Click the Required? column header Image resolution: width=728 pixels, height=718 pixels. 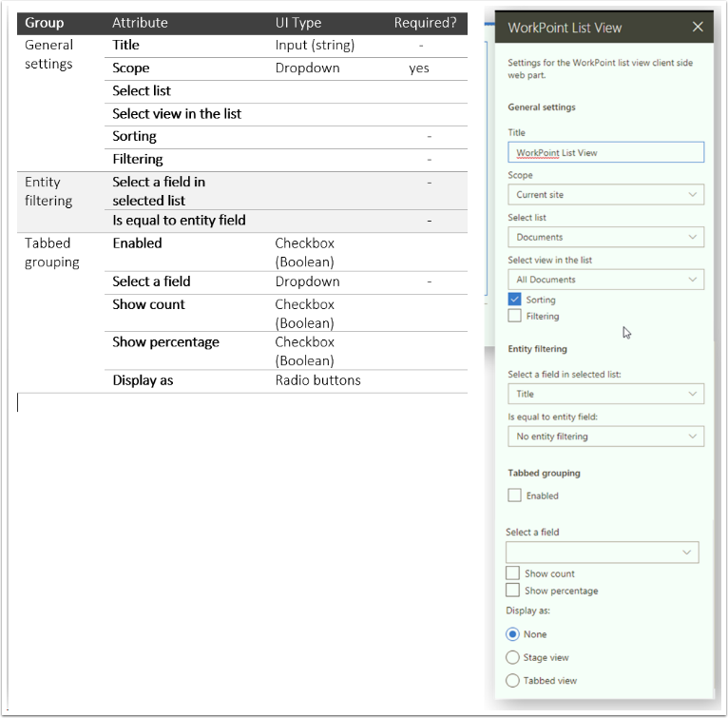tap(425, 23)
